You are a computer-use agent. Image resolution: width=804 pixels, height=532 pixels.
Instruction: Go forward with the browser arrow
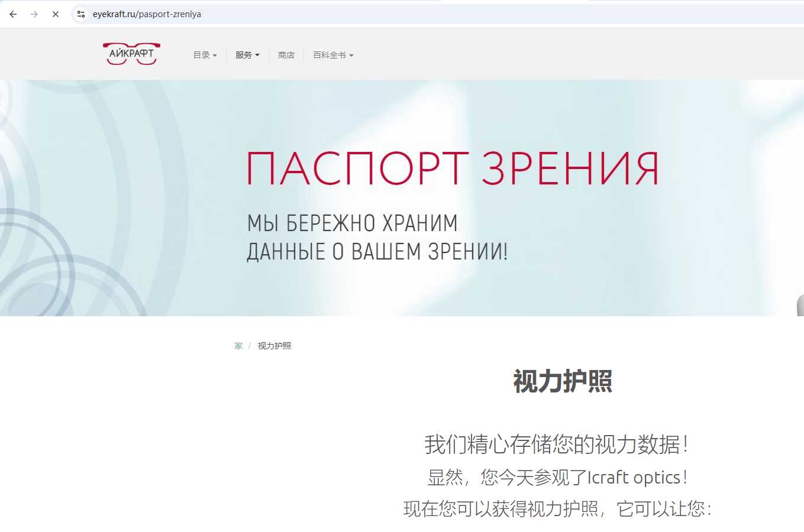point(34,14)
